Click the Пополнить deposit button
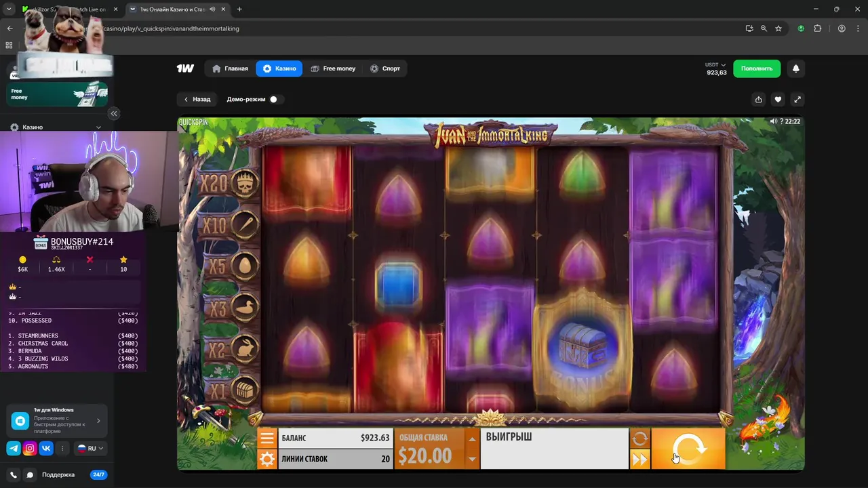868x488 pixels. [x=757, y=68]
